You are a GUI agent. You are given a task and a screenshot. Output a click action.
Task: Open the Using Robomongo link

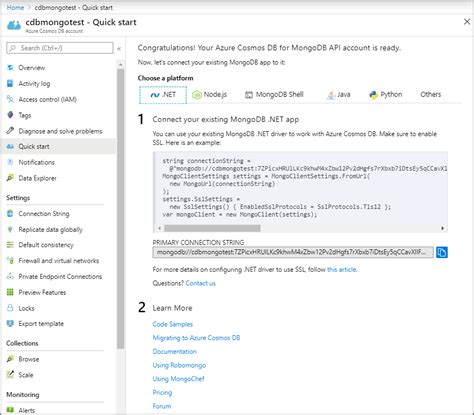pyautogui.click(x=179, y=365)
